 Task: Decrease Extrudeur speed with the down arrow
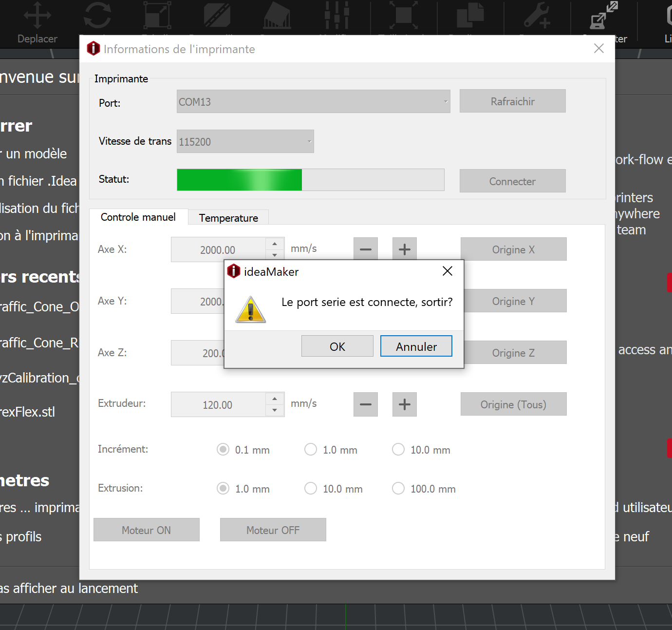point(275,410)
